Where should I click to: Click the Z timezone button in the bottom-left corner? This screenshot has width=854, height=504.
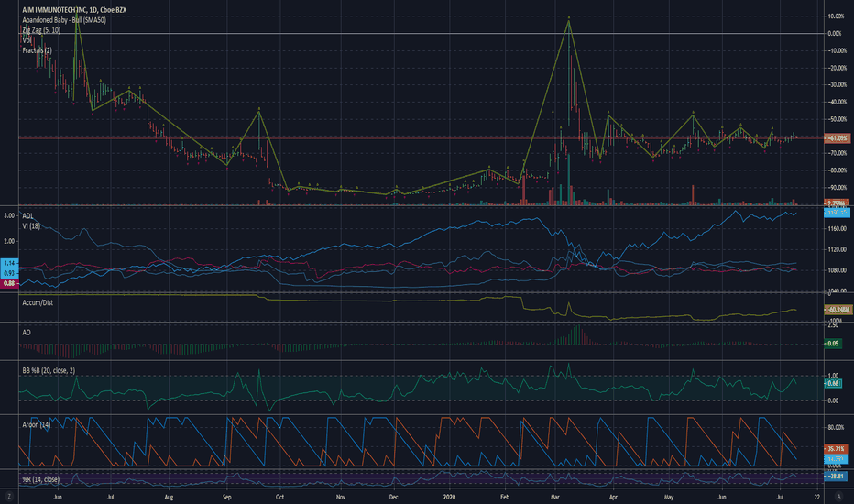[9, 497]
